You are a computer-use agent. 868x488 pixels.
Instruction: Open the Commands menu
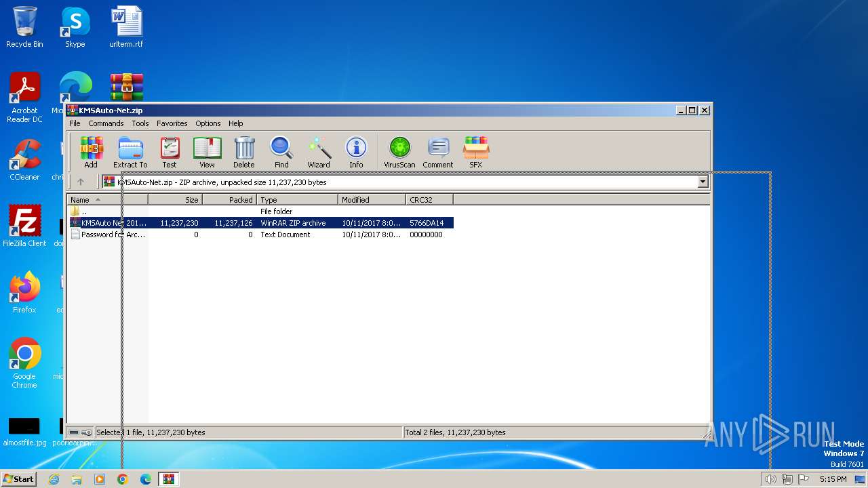tap(106, 123)
